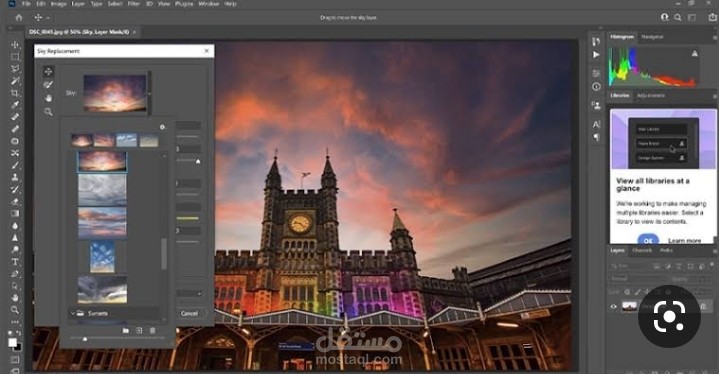Pick the Zoom tool in Sky Replacement
The height and width of the screenshot is (374, 719).
coord(48,111)
